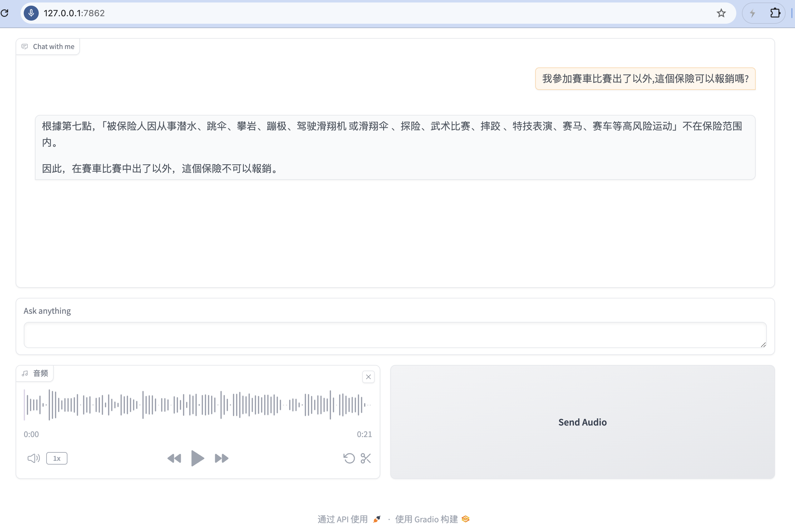
Task: Trim audio with the scissors icon
Action: click(366, 458)
